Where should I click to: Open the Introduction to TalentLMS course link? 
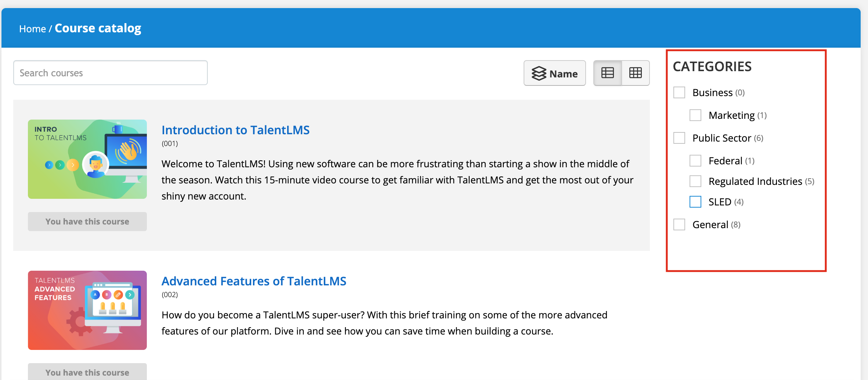click(x=236, y=130)
